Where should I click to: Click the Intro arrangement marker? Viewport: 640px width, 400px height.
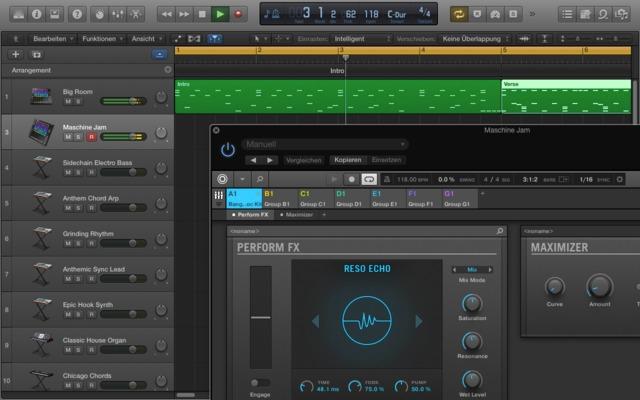point(337,71)
